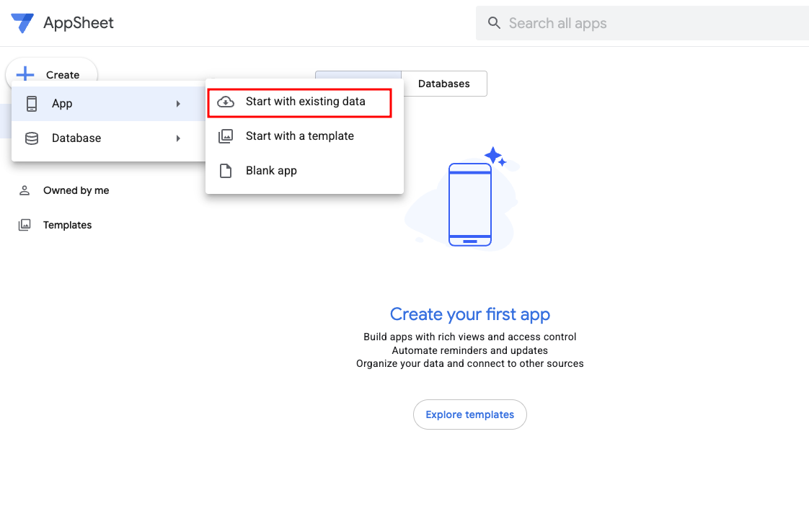809x532 pixels.
Task: Click the template gallery icon in submenu
Action: [x=226, y=136]
